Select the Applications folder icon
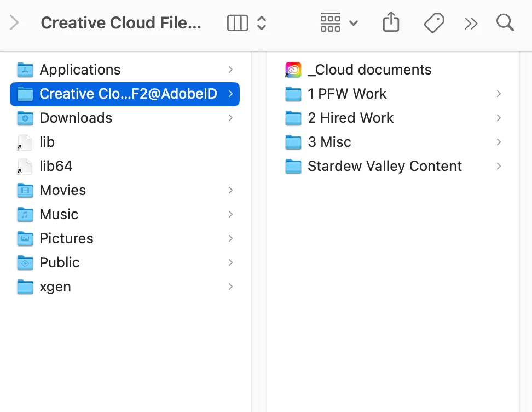Image resolution: width=532 pixels, height=412 pixels. point(25,70)
